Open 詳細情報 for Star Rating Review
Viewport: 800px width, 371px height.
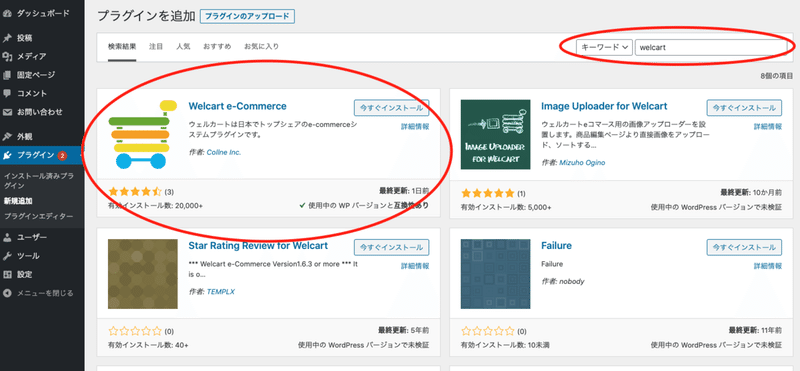[415, 266]
